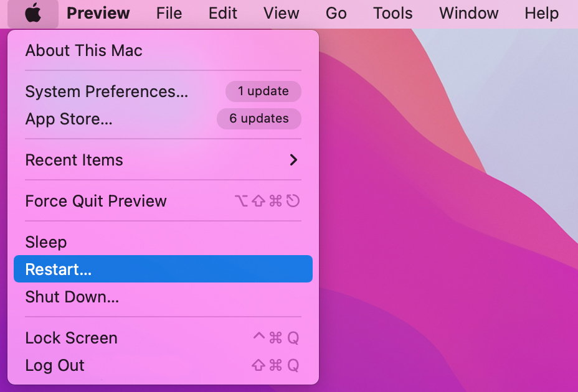Select the highlighted Restart option
Viewport: 578px width, 392px height.
(x=59, y=269)
